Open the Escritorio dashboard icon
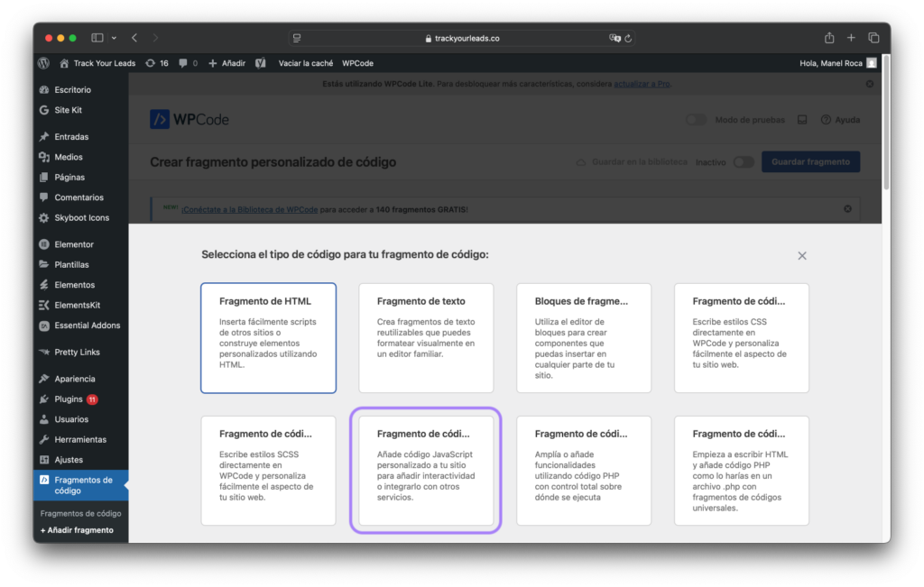The width and height of the screenshot is (924, 587). coord(44,89)
